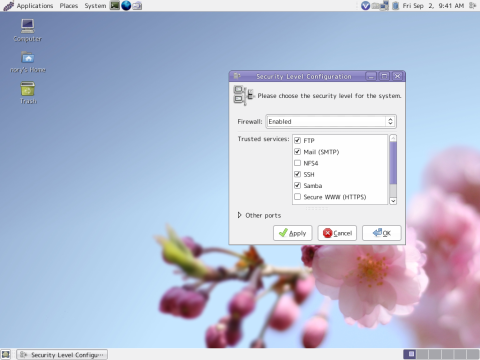Click the services list scroll down arrow

(393, 201)
